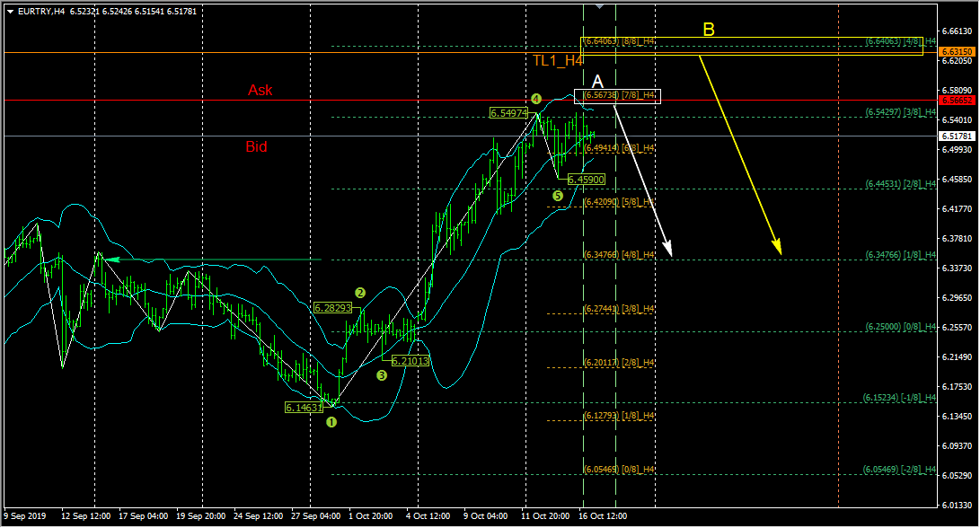Click the '12 Sep 12:00' time axis label
980x528 pixels.
pyautogui.click(x=85, y=516)
